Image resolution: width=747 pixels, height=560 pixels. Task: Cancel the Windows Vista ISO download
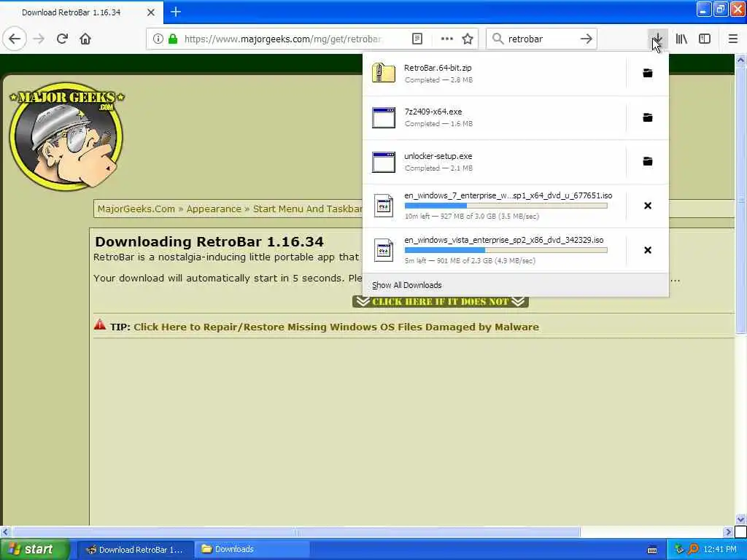[648, 250]
